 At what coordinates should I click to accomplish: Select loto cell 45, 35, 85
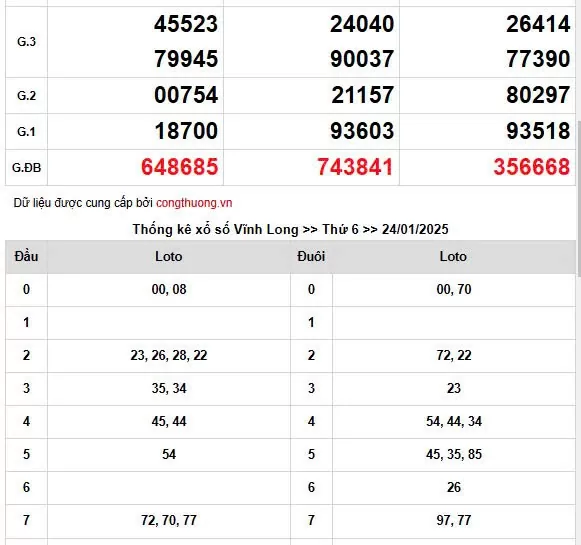pyautogui.click(x=454, y=455)
